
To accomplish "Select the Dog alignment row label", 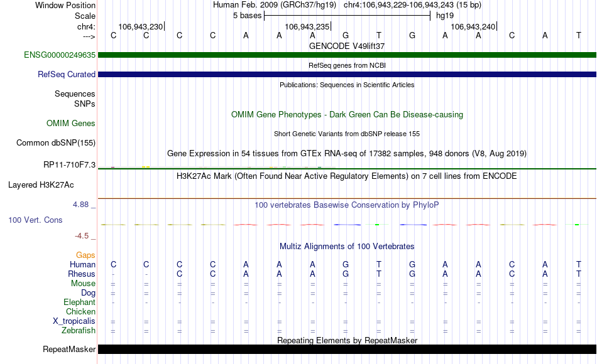I will click(88, 293).
